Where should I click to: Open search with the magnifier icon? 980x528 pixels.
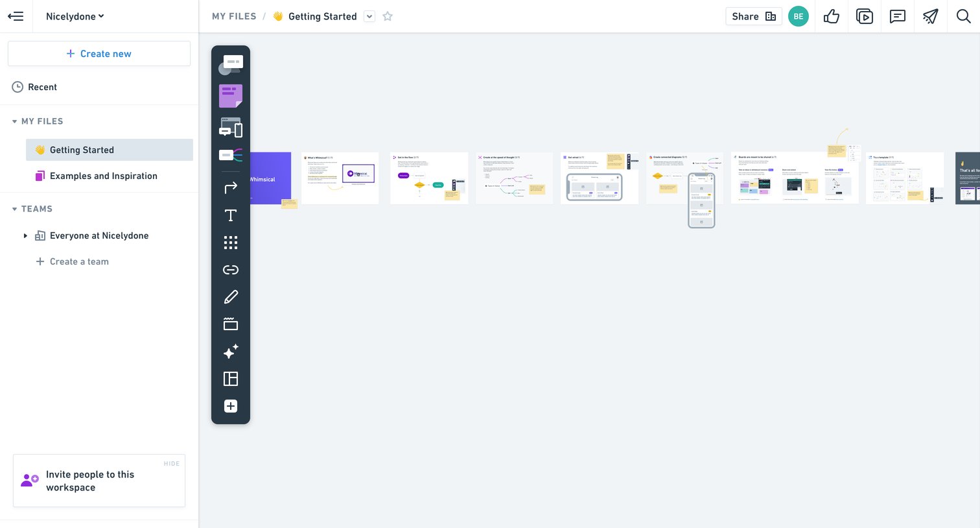[x=964, y=16]
